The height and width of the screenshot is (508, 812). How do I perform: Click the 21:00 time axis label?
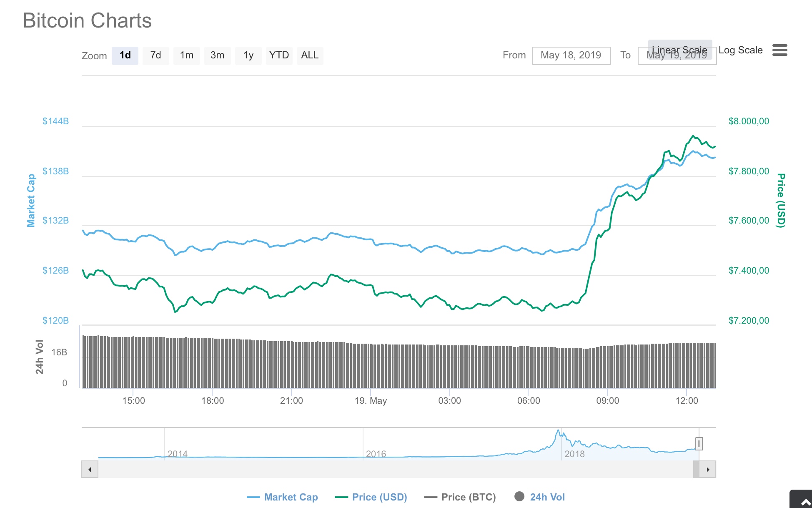(291, 401)
